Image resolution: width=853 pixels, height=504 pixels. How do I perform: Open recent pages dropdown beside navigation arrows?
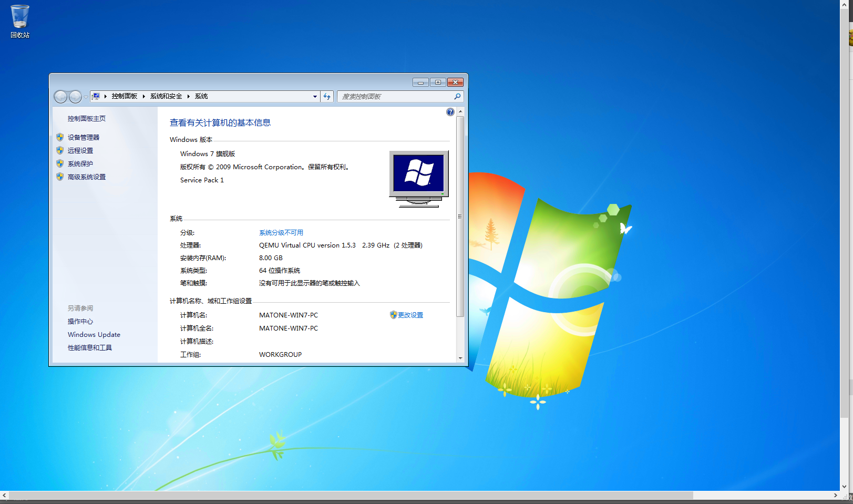pos(86,97)
